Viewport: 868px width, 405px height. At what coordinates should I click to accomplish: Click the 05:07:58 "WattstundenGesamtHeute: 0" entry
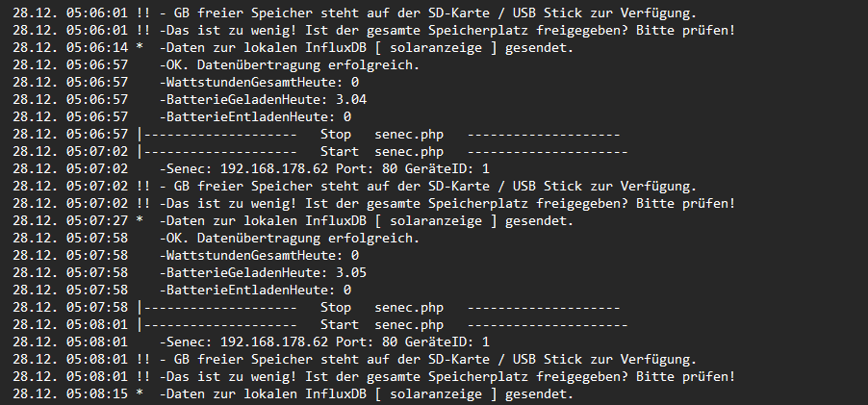coord(260,255)
